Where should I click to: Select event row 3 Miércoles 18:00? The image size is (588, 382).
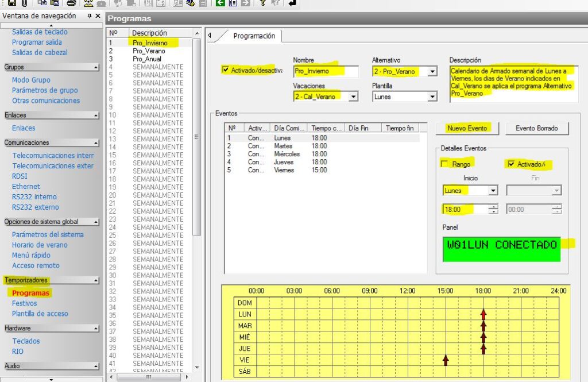[322, 154]
